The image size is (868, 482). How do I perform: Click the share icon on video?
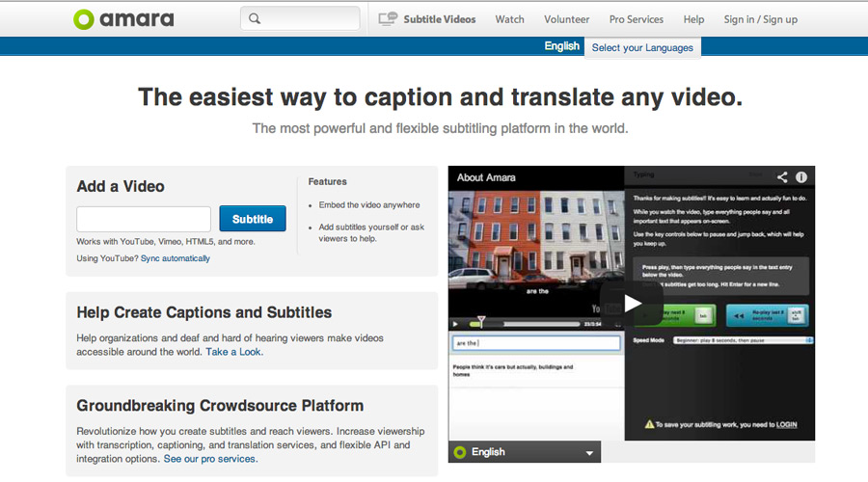pos(781,177)
